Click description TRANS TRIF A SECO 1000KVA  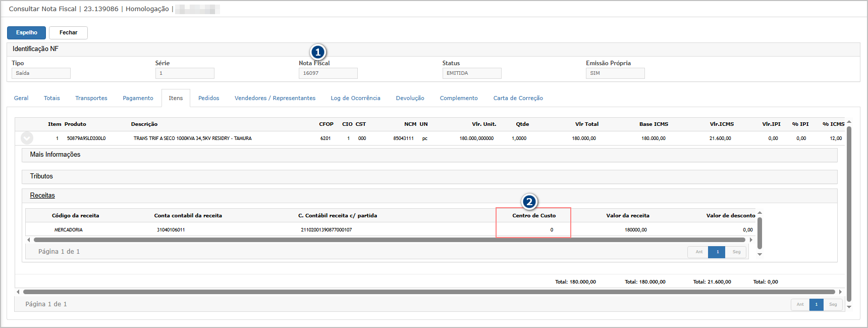click(x=192, y=138)
